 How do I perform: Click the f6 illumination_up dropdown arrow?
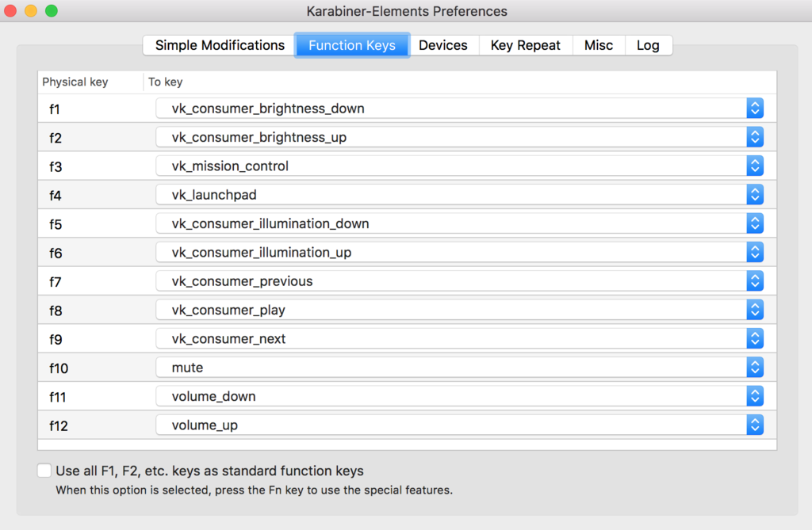click(x=755, y=252)
